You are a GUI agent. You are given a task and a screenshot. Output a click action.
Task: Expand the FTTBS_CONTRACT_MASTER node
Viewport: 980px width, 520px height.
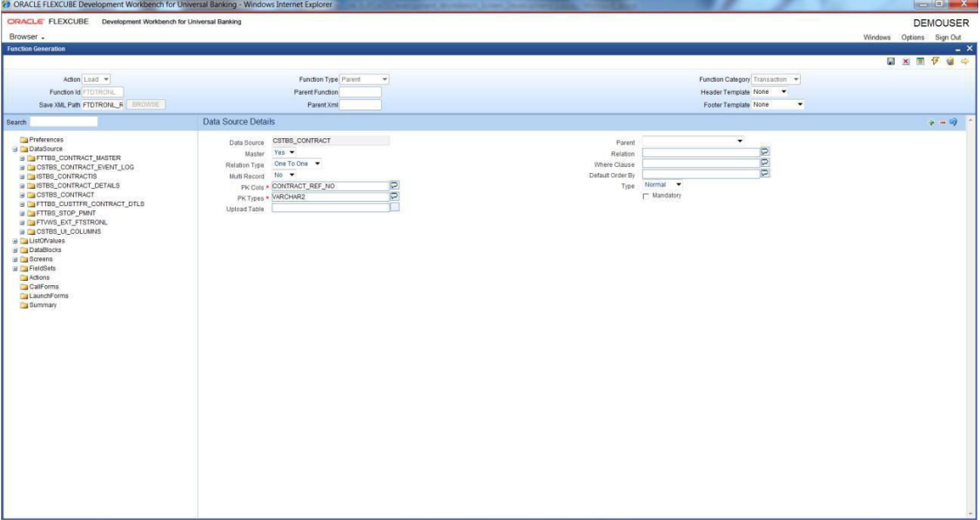point(22,158)
